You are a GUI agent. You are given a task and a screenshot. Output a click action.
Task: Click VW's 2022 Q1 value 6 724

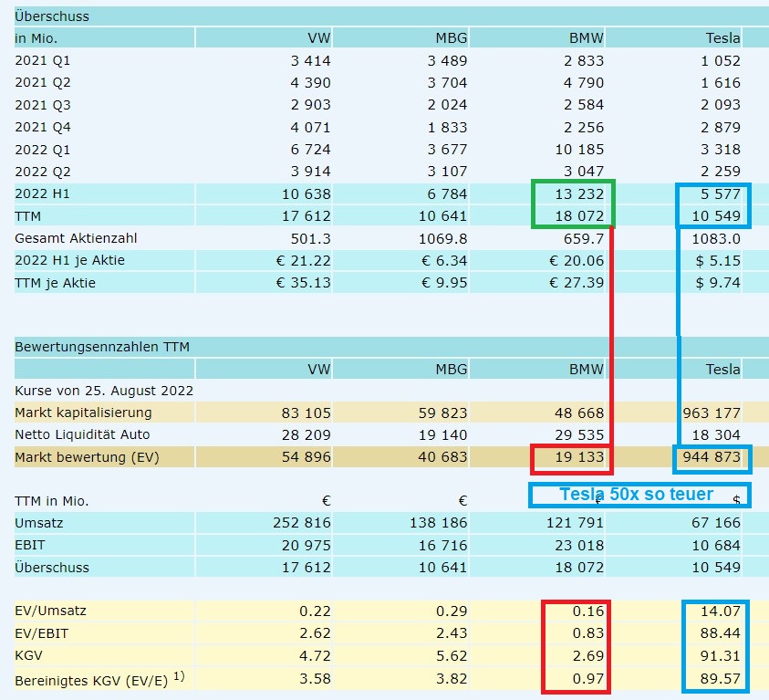(310, 149)
